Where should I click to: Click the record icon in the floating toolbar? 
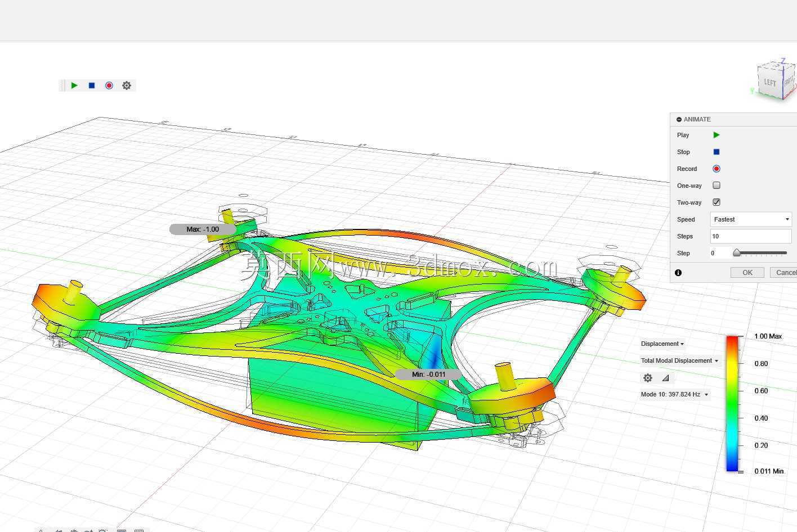[x=109, y=85]
